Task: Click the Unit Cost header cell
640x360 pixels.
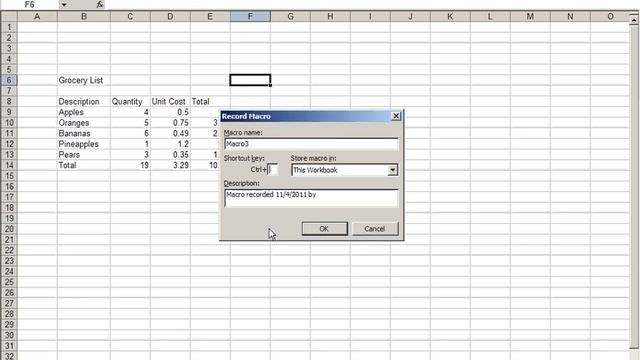Action: tap(170, 102)
